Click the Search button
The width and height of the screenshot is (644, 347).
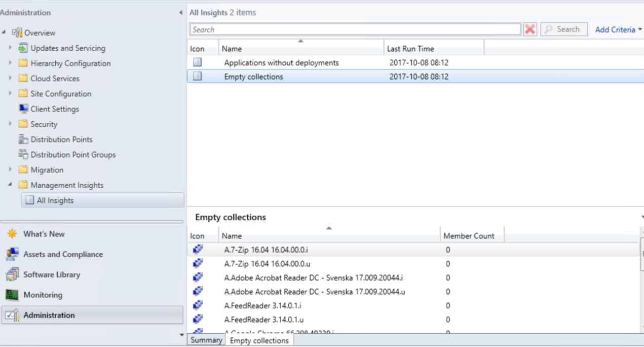click(563, 29)
